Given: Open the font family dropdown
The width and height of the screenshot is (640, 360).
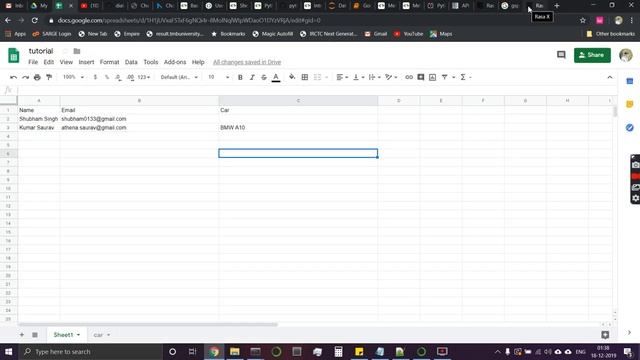Looking at the screenshot, I should coord(179,77).
